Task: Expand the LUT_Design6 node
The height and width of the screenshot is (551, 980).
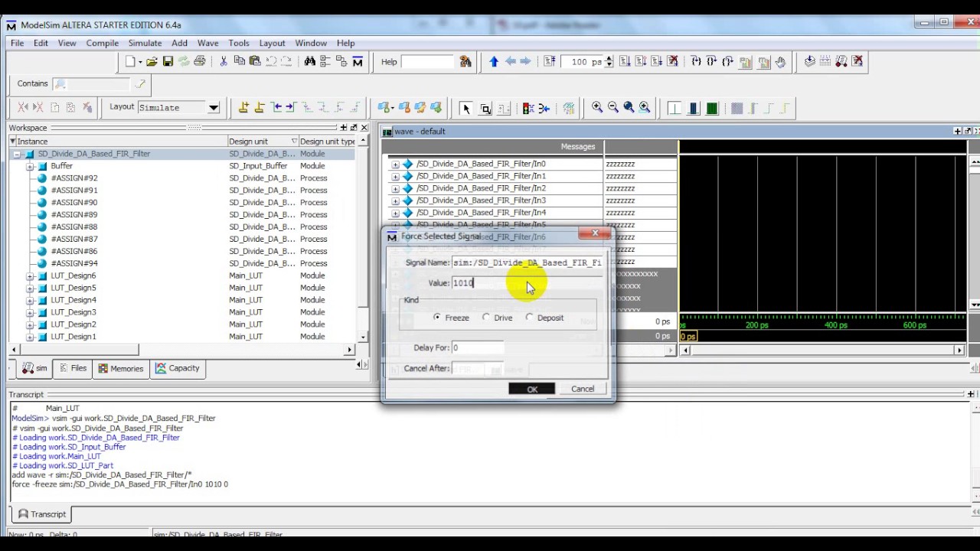Action: pos(30,275)
